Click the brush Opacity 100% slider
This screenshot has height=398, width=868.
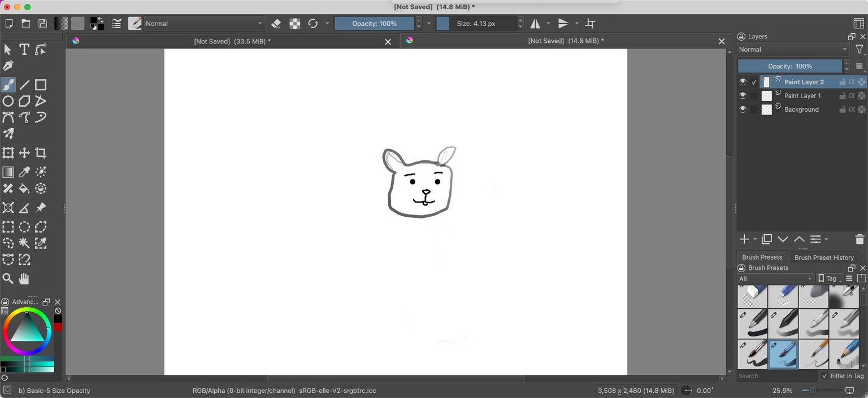(374, 24)
